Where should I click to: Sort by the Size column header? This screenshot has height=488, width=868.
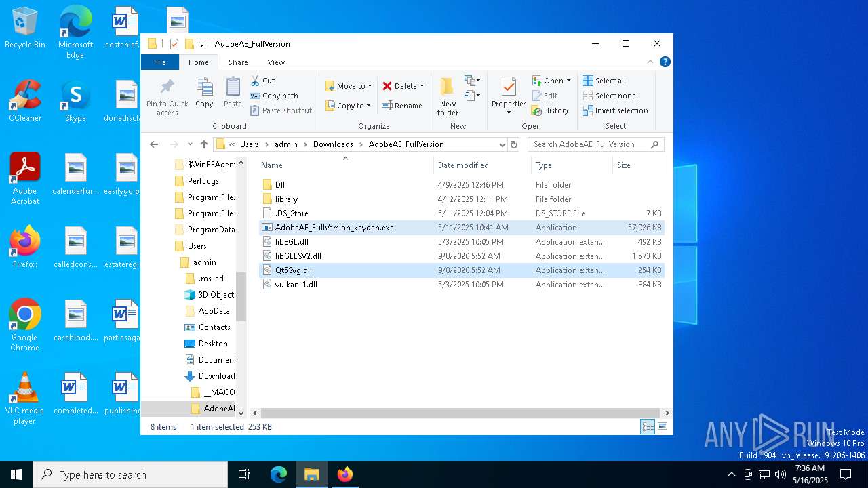pos(639,165)
